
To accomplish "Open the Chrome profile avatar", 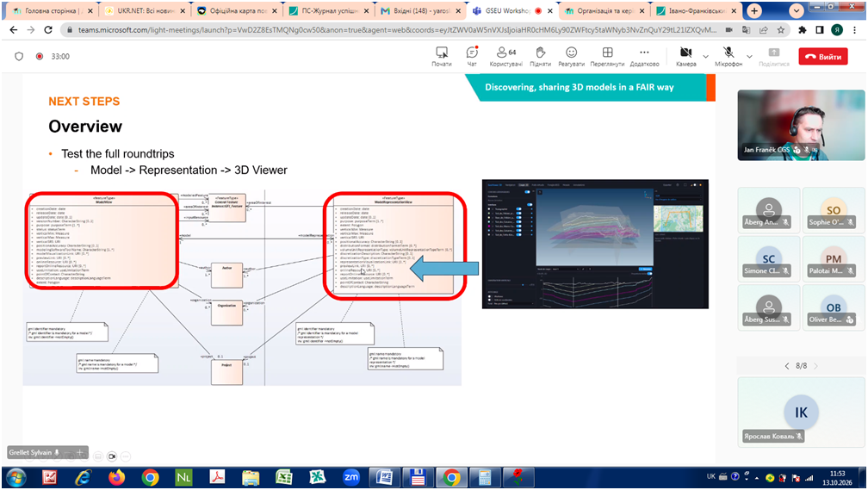I will pos(837,30).
